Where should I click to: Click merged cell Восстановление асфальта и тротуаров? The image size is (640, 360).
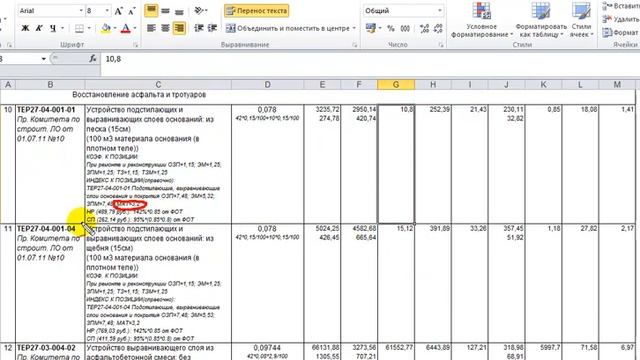point(139,95)
